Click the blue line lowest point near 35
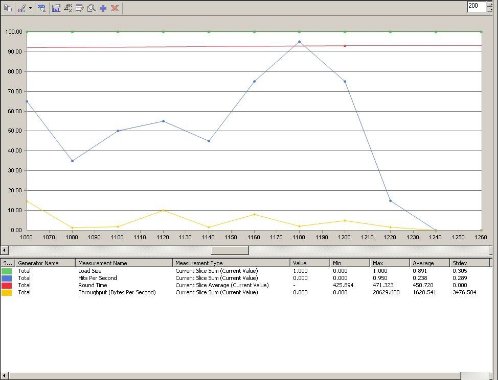Viewport: 498px width, 380px height. (x=72, y=161)
